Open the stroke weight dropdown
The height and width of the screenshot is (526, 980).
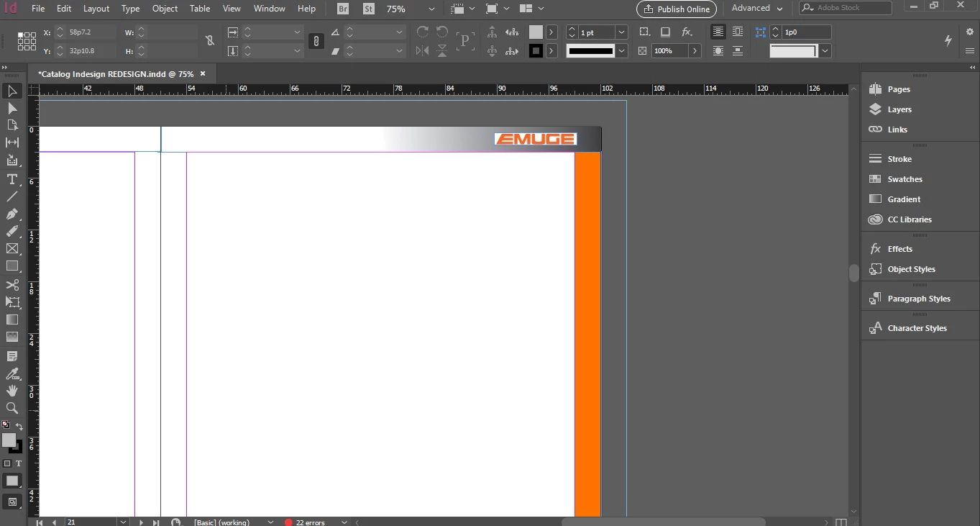[x=622, y=32]
